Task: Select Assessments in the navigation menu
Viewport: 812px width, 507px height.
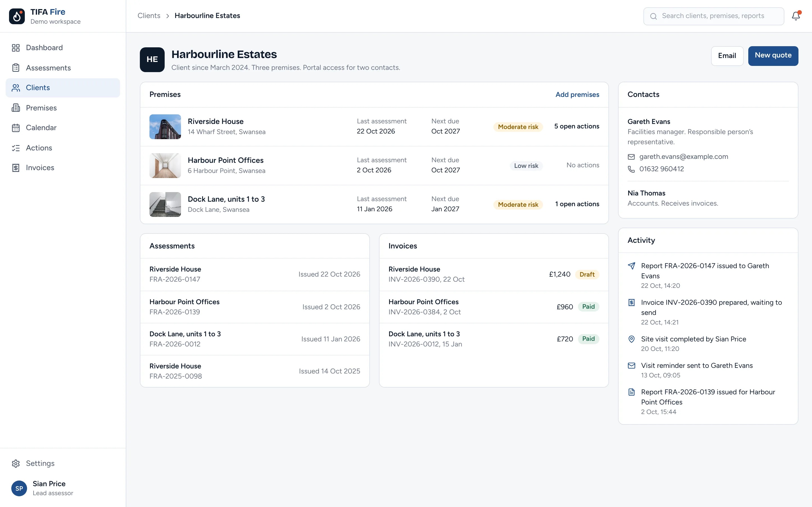Action: pos(63,68)
